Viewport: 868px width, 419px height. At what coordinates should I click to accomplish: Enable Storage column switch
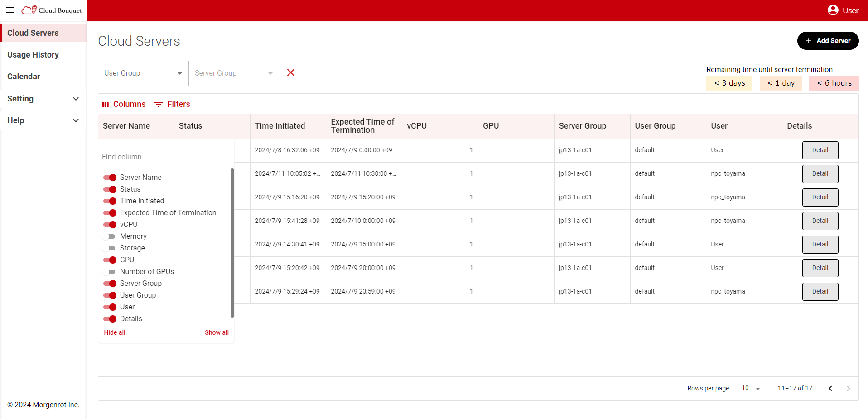pos(110,248)
